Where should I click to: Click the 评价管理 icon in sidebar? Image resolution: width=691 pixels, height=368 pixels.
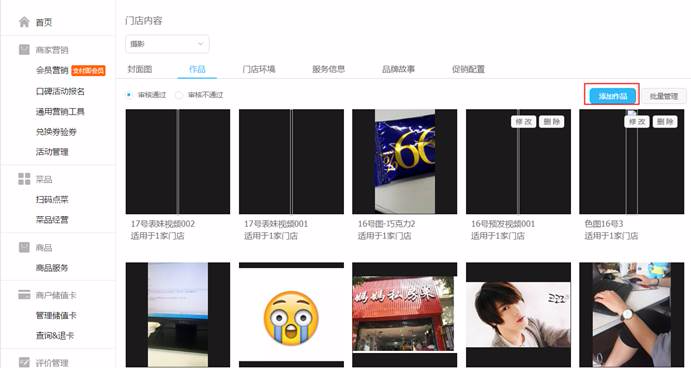(x=24, y=362)
